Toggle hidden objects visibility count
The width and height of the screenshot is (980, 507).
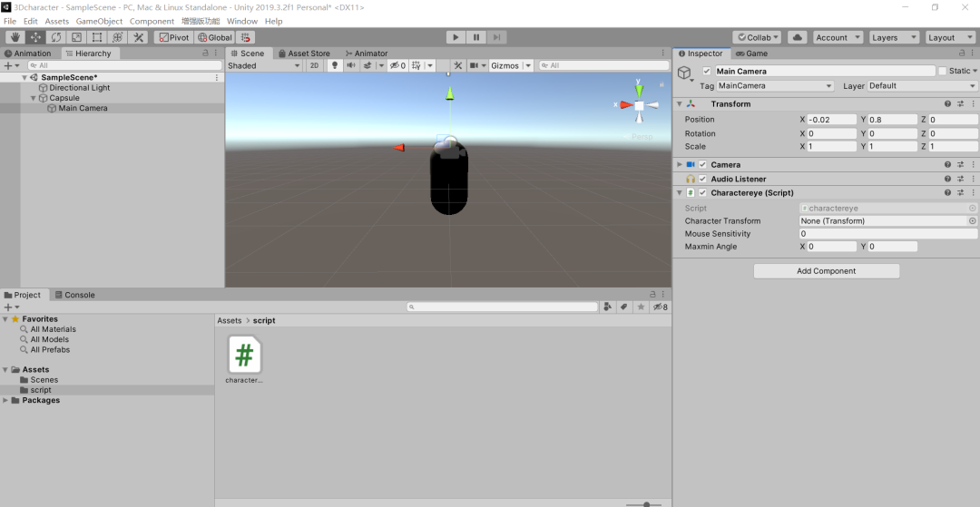point(398,65)
